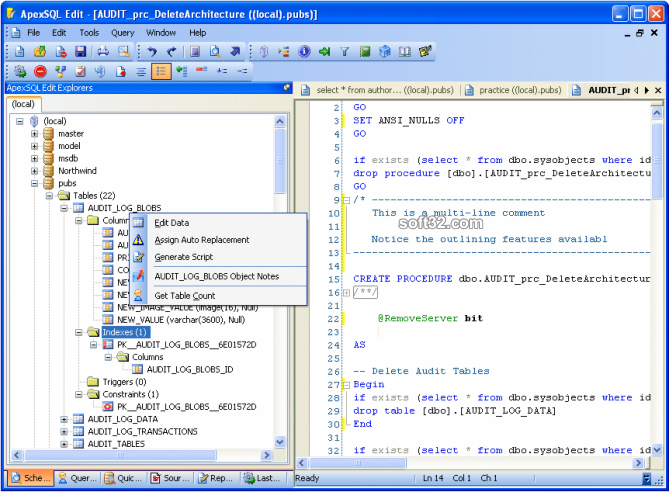The image size is (669, 492).
Task: Switch to the Quic... bottom tab
Action: tap(124, 478)
